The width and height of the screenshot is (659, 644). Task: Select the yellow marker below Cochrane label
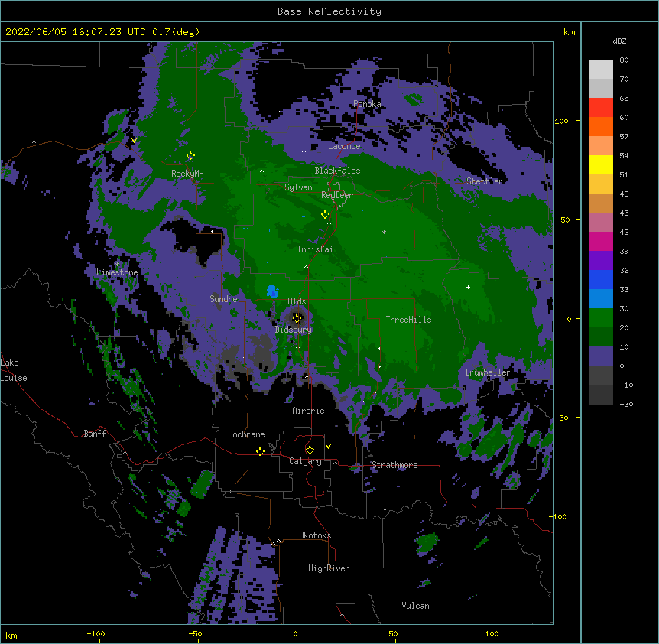point(260,451)
